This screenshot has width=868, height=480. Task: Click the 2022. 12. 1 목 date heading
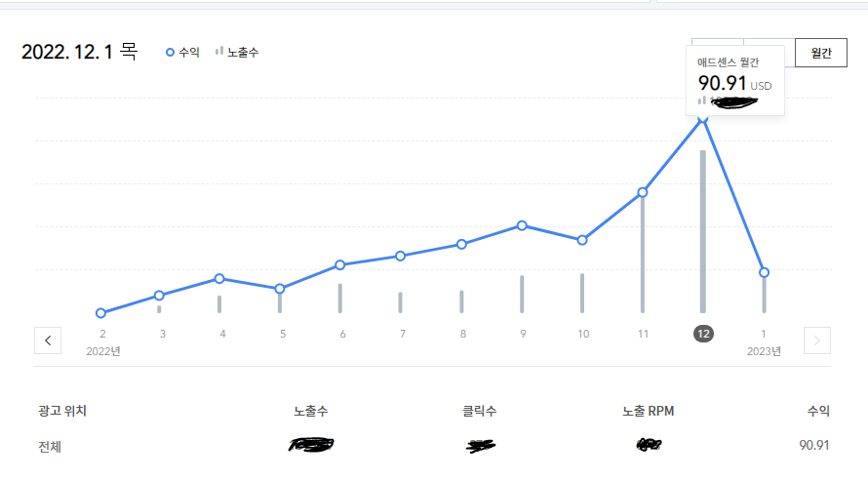(x=79, y=52)
